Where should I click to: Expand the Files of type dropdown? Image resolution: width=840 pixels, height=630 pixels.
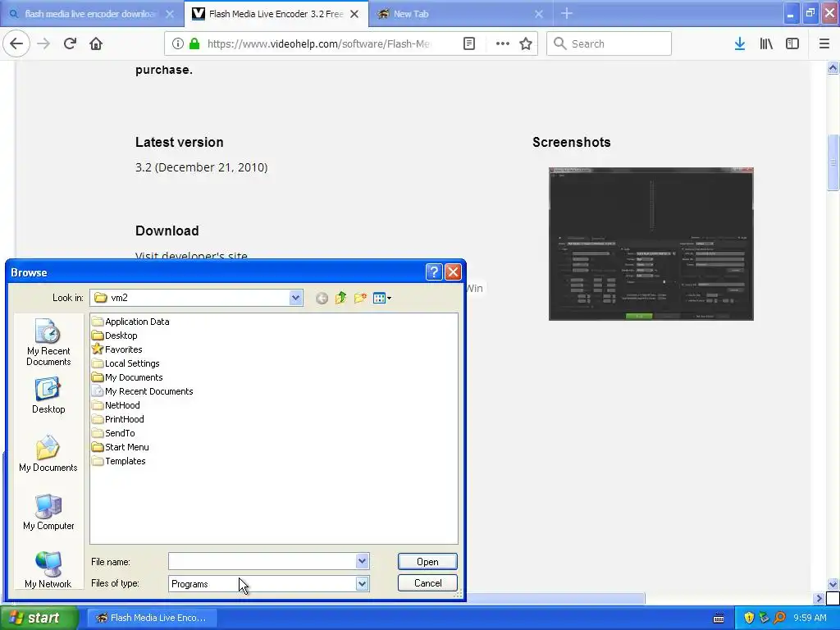(362, 583)
